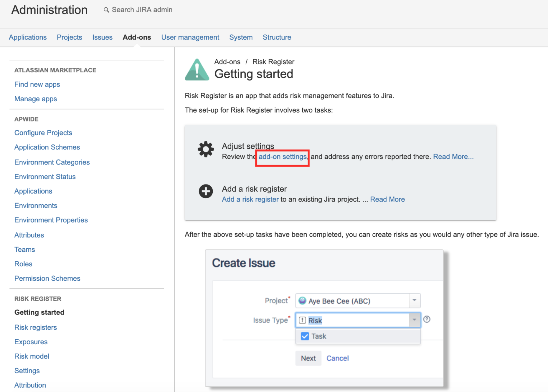Open Environment Status
Screen dimensions: 548x392
pyautogui.click(x=45, y=177)
